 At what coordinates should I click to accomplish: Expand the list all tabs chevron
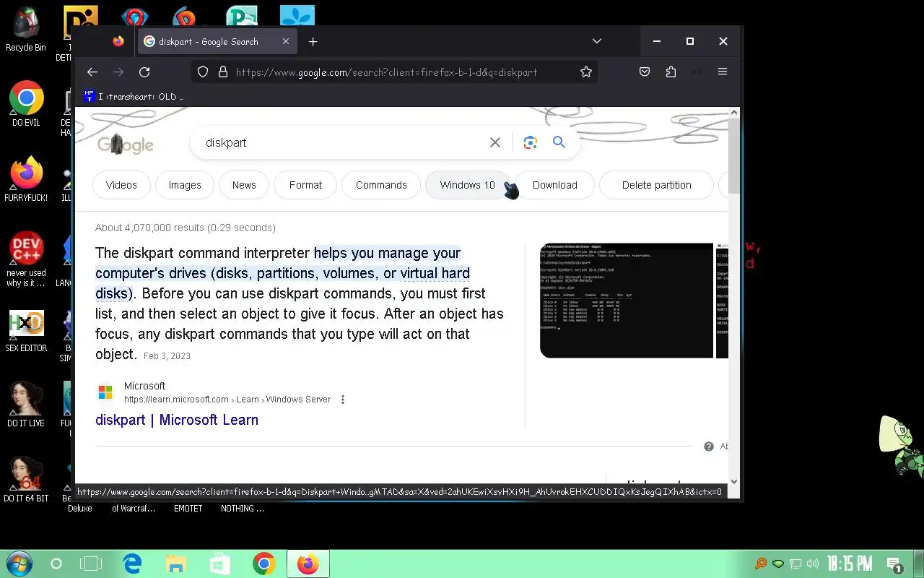point(597,41)
